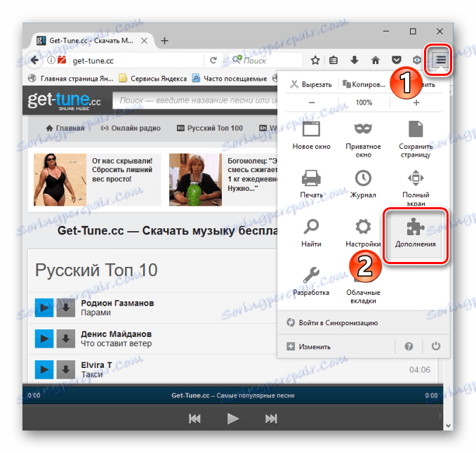
Task: Close the Get-Tune.cc tab
Action: 144,41
